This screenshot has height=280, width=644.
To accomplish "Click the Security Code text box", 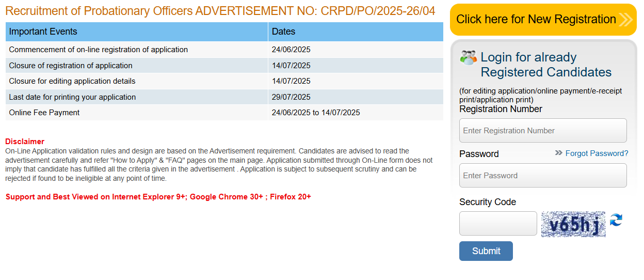I will pos(498,224).
